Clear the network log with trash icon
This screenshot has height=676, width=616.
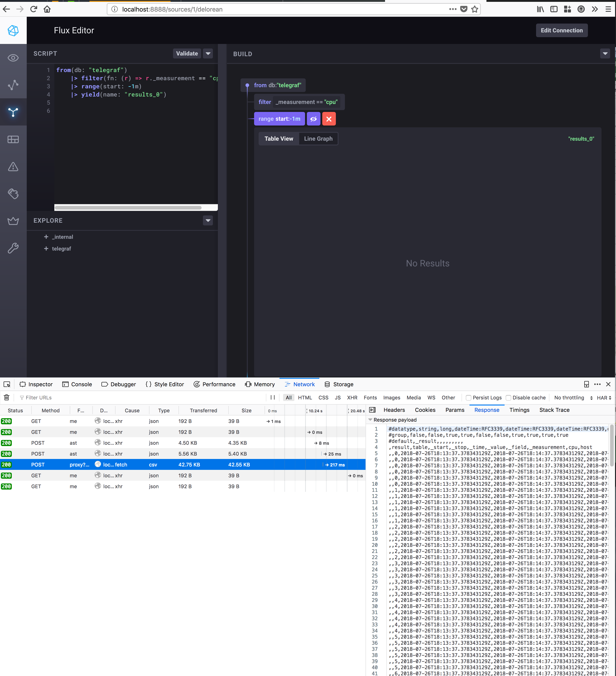6,397
